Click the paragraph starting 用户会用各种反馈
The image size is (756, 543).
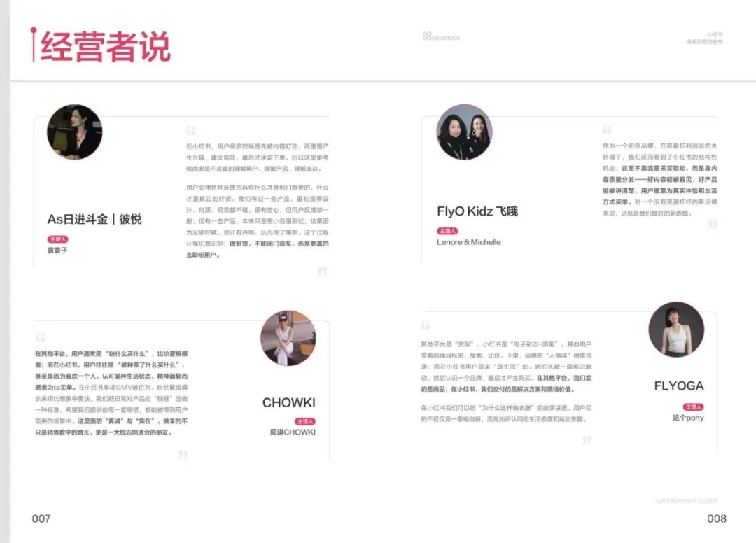258,220
